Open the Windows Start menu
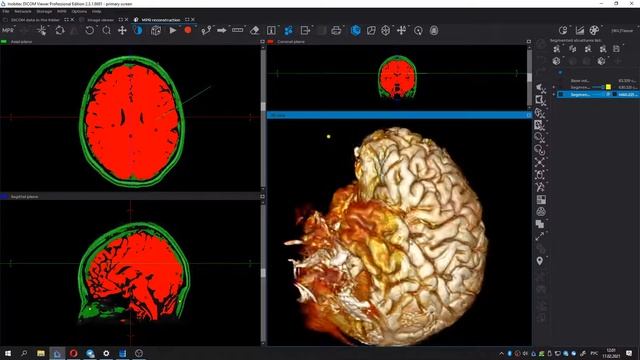 pyautogui.click(x=8, y=353)
